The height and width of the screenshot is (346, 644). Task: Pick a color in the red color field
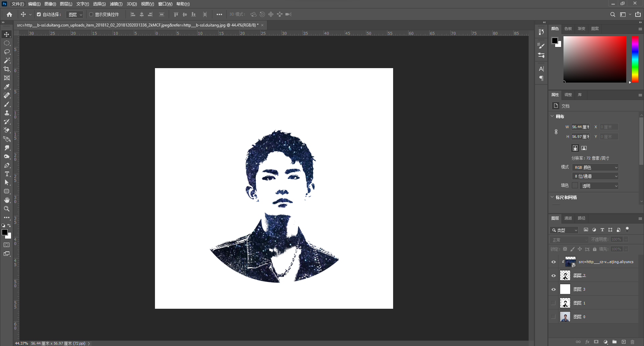[x=595, y=59]
